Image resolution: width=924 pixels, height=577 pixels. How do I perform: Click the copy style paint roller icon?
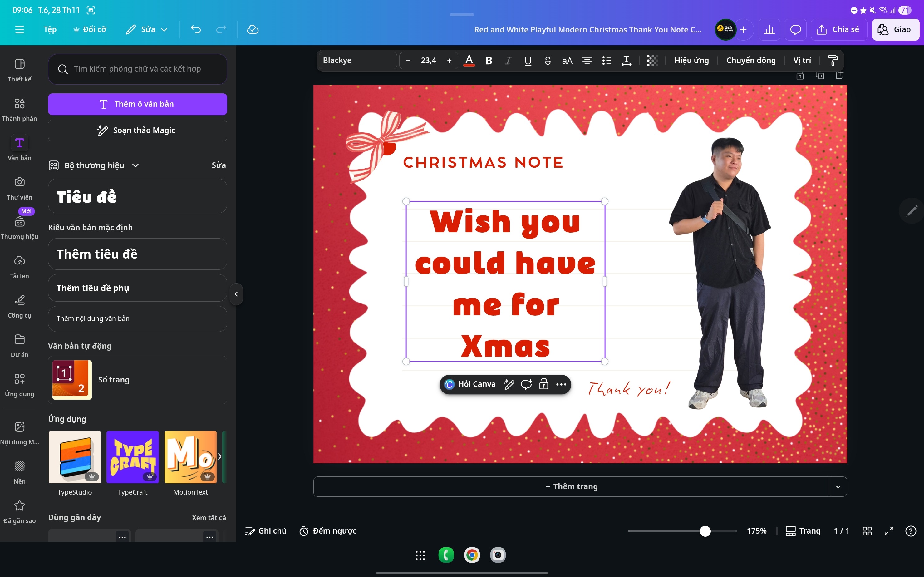click(x=833, y=60)
